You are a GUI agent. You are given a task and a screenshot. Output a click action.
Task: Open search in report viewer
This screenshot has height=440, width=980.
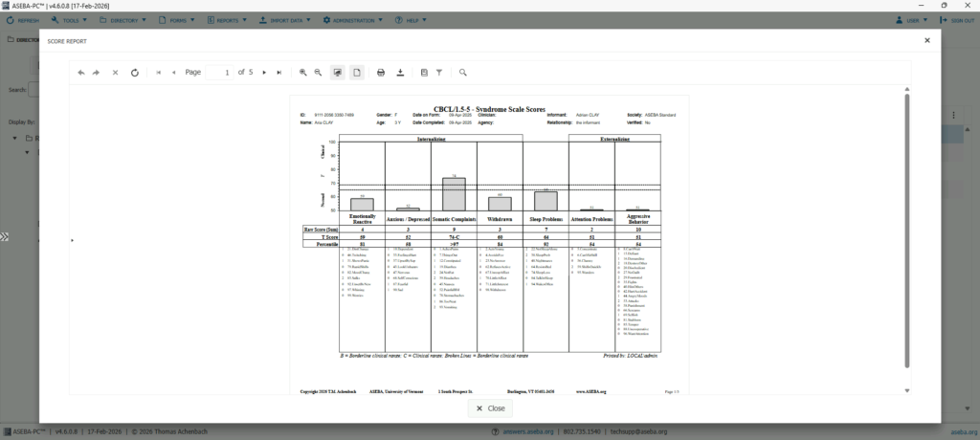[463, 73]
